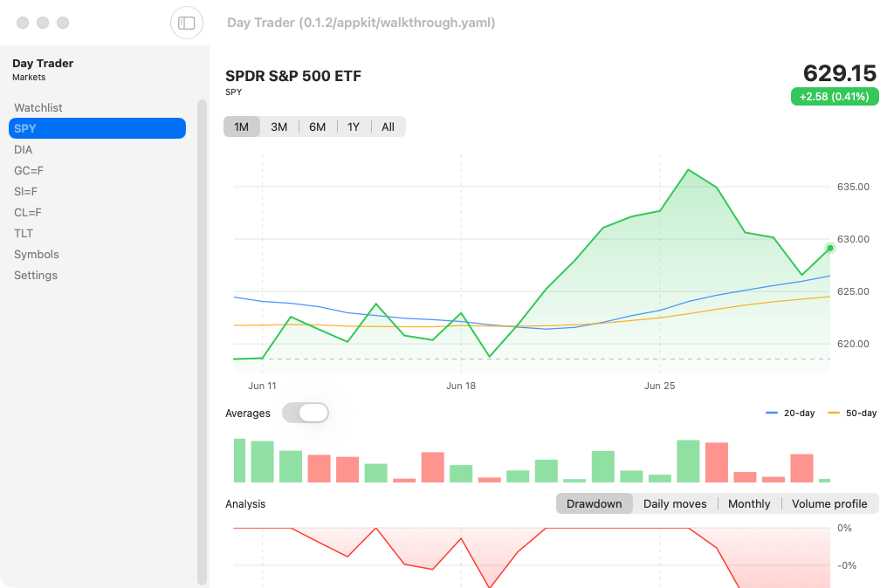The width and height of the screenshot is (894, 588).
Task: Click the 629.15 price value
Action: coord(839,73)
